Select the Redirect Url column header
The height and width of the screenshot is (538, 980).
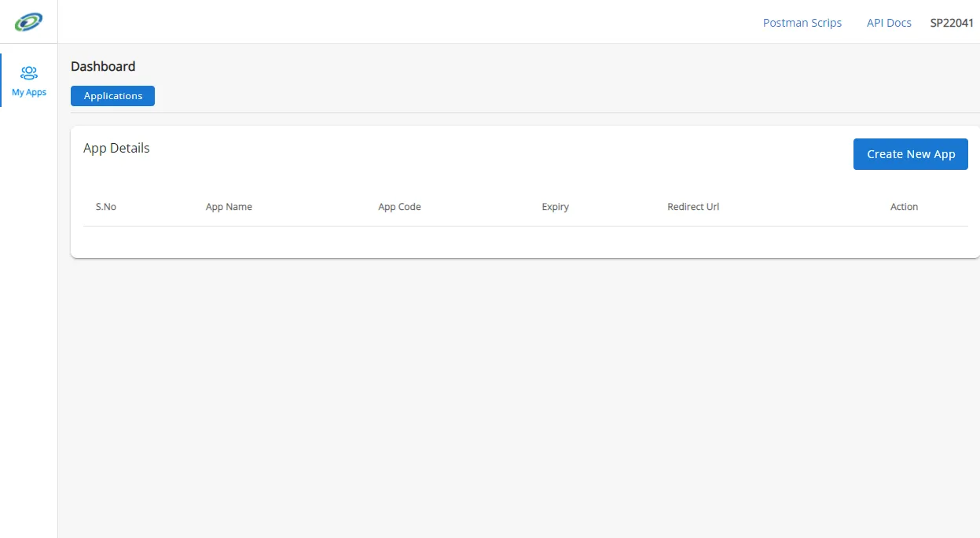(x=693, y=207)
